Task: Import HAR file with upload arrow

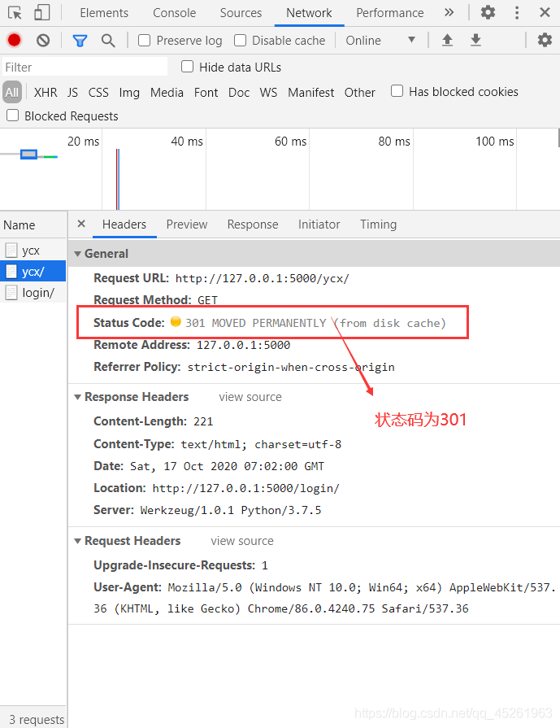Action: 447,41
